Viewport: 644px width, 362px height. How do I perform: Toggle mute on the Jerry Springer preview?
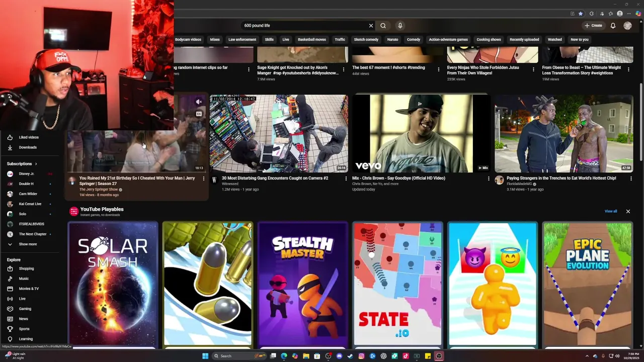[x=199, y=102]
